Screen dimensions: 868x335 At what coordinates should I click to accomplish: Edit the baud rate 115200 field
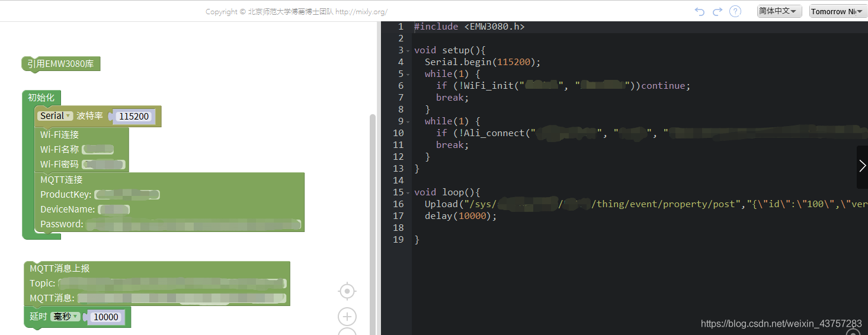134,117
